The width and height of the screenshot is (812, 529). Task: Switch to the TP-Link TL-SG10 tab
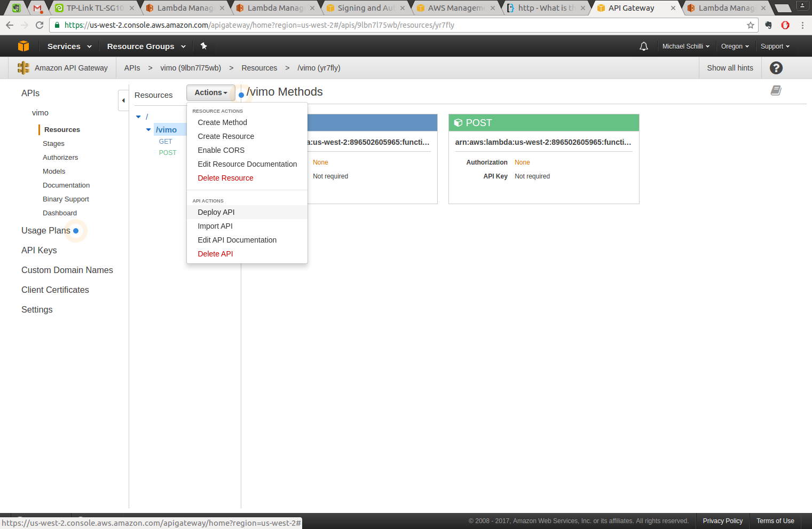94,8
